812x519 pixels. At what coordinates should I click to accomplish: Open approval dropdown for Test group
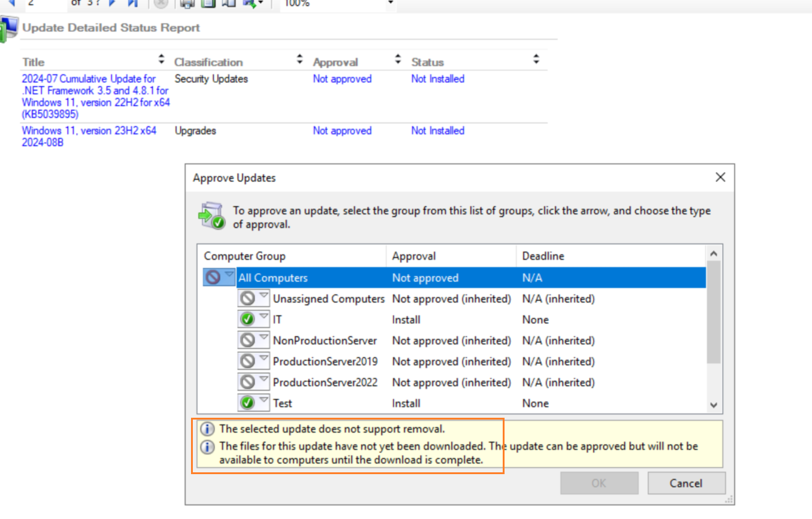click(263, 401)
